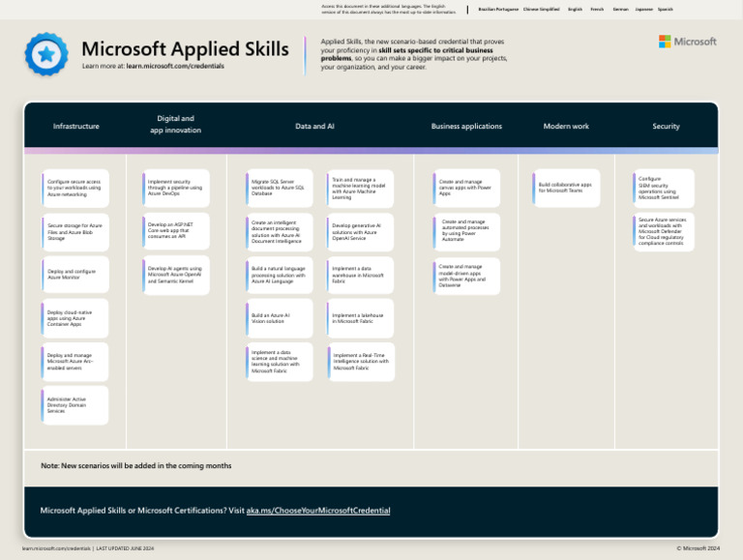This screenshot has height=560, width=743.
Task: Open Develop AI agents with Semantic Kernel card
Action: [x=176, y=275]
